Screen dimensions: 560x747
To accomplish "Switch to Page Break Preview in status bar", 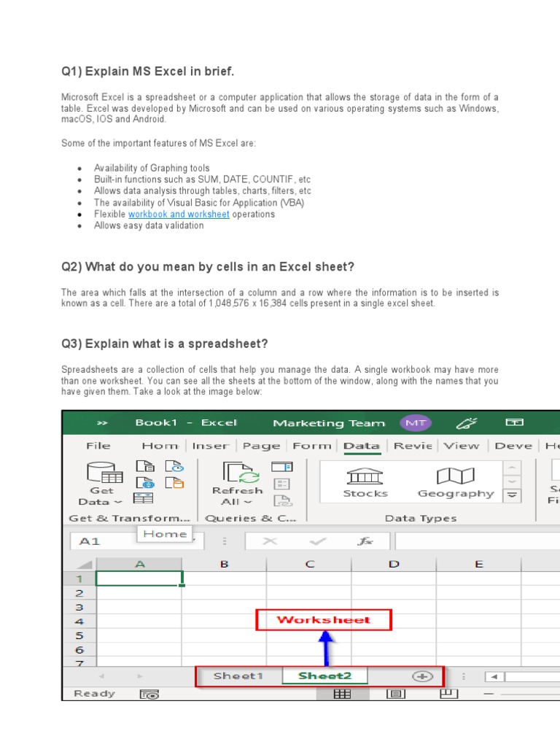I will click(x=448, y=694).
